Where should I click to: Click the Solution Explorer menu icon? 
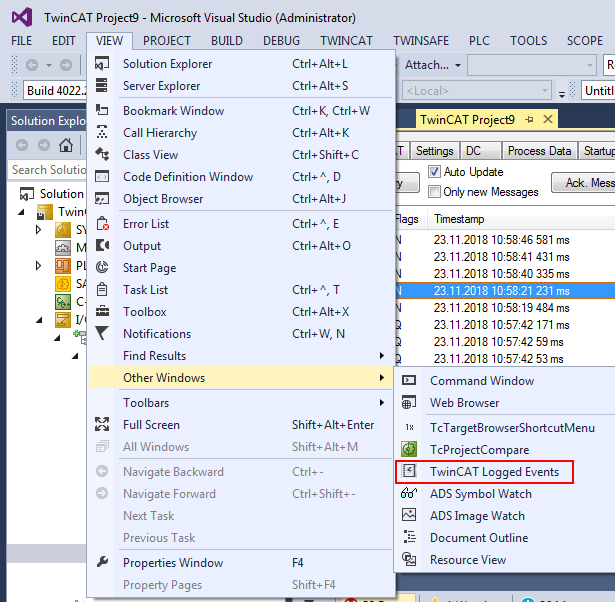[x=102, y=64]
